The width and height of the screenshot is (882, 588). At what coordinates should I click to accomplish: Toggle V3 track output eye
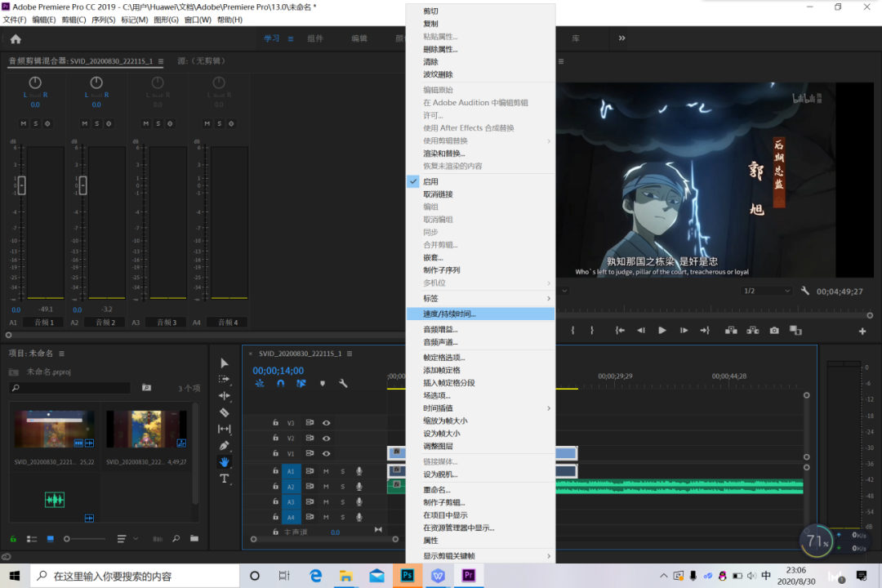coord(326,422)
